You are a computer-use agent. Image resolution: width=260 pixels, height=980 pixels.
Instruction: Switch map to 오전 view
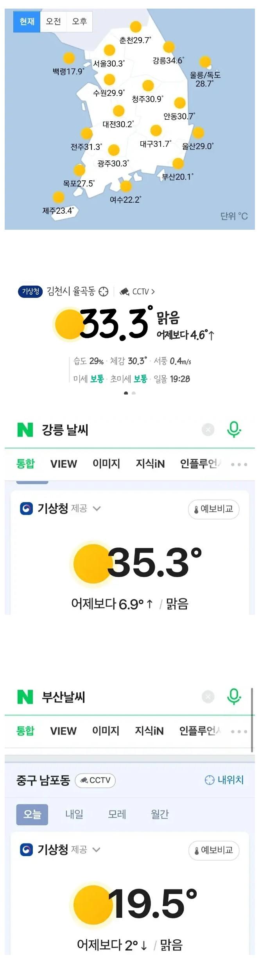[x=53, y=22]
